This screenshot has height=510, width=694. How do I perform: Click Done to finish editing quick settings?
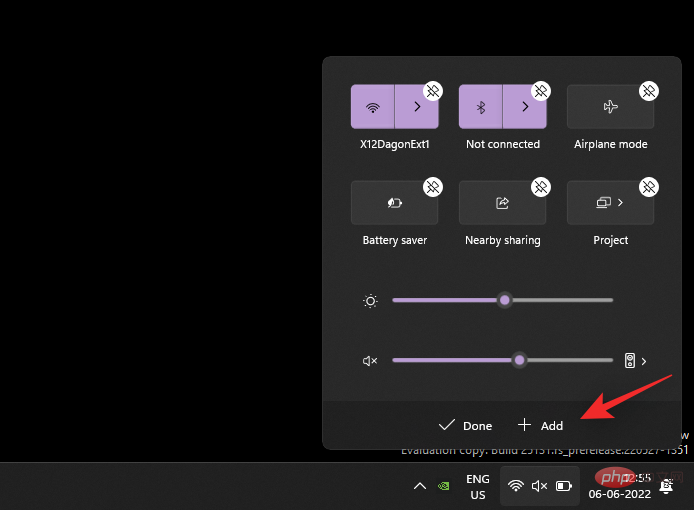(x=465, y=425)
